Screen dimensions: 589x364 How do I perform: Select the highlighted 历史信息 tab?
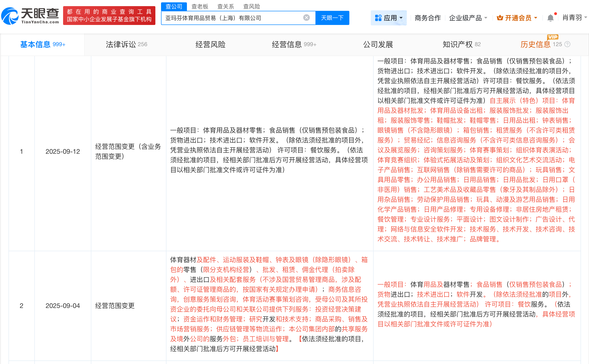(535, 44)
